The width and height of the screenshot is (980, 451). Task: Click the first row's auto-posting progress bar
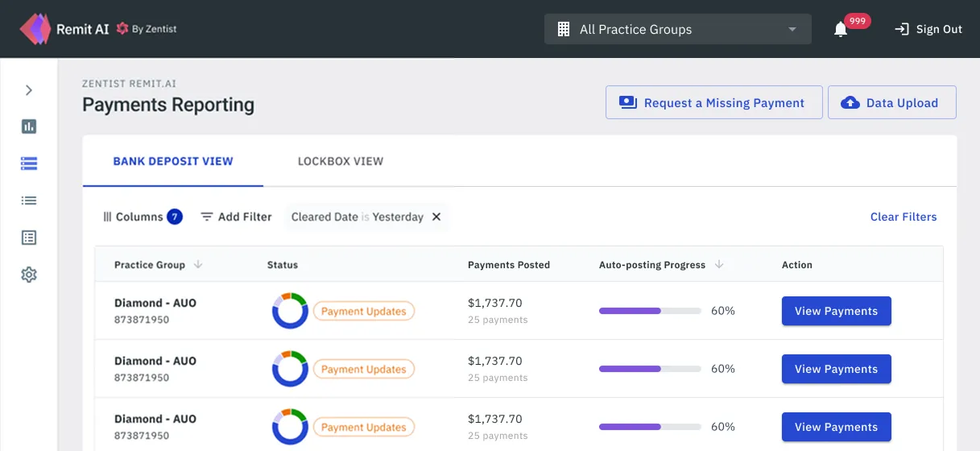(649, 311)
